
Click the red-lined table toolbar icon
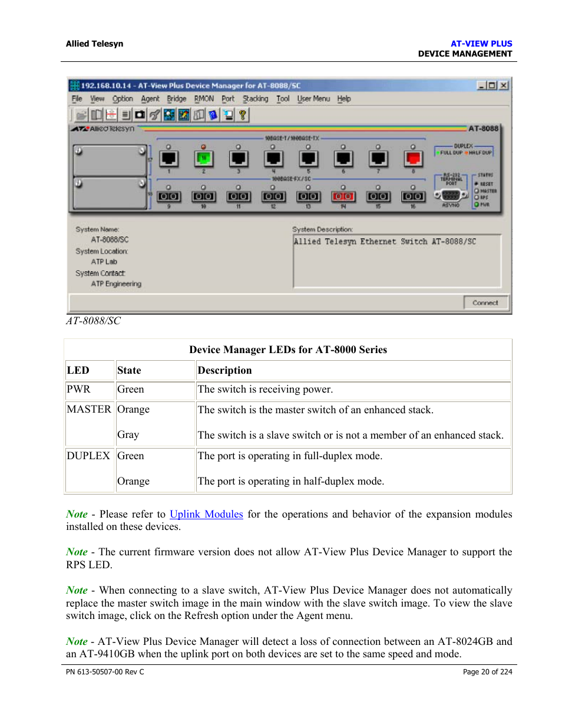(111, 114)
